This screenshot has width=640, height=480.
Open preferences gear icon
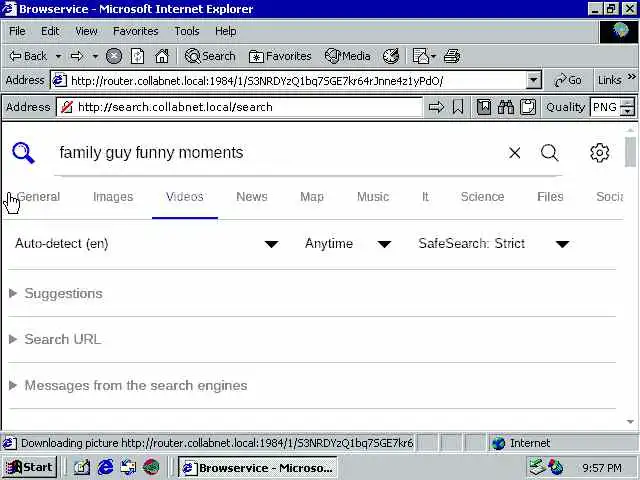pyautogui.click(x=600, y=153)
